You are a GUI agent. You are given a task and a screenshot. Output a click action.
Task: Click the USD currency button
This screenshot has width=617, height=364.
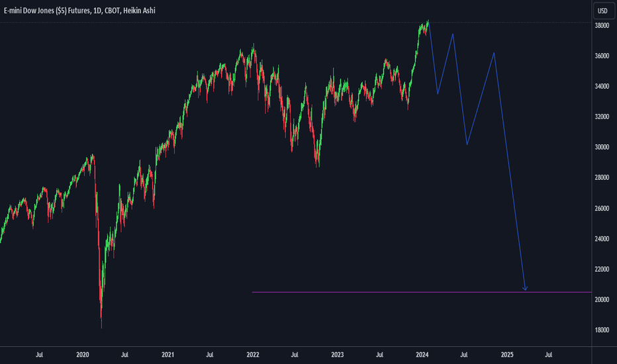(x=604, y=11)
